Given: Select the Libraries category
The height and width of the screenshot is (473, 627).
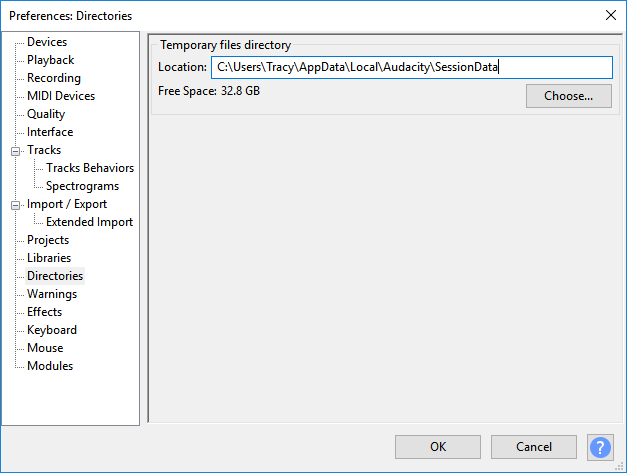Looking at the screenshot, I should pos(49,258).
